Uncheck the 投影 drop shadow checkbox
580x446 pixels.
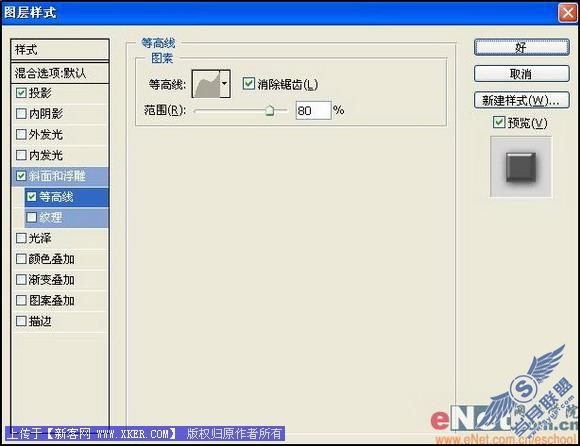point(21,92)
